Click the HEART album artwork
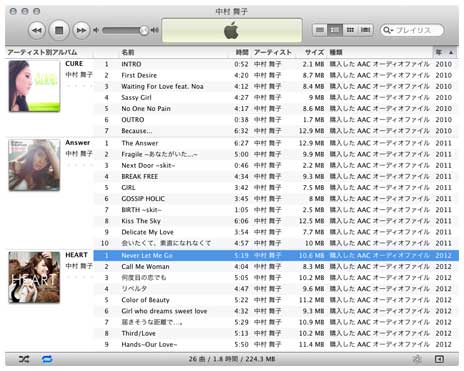Image resolution: width=464 pixels, height=371 pixels. [x=34, y=277]
